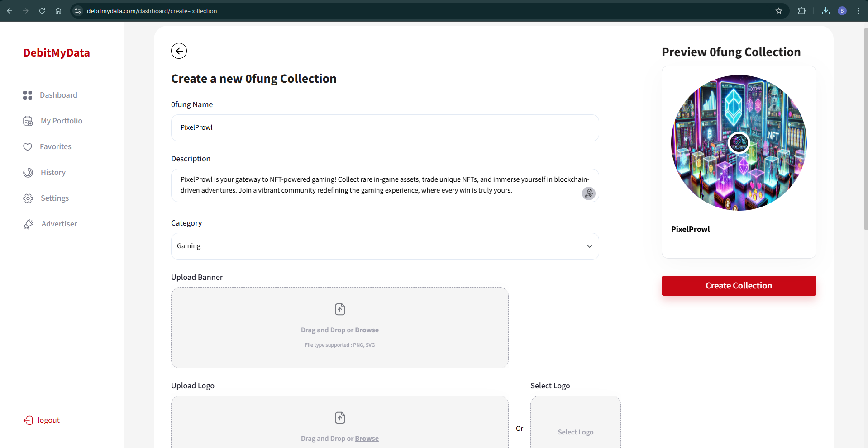
Task: Click the Ofung Name input field
Action: 385,128
